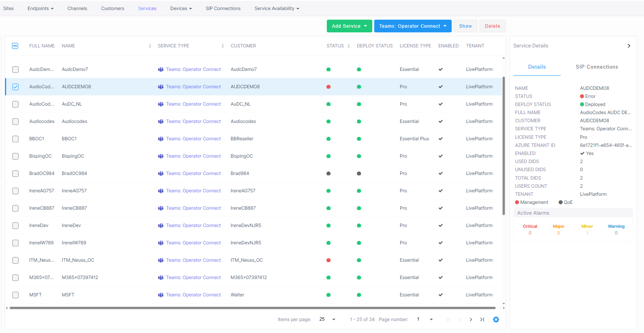Screen dimensions: 644x333
Task: Jump to last page arrow
Action: pos(482,320)
